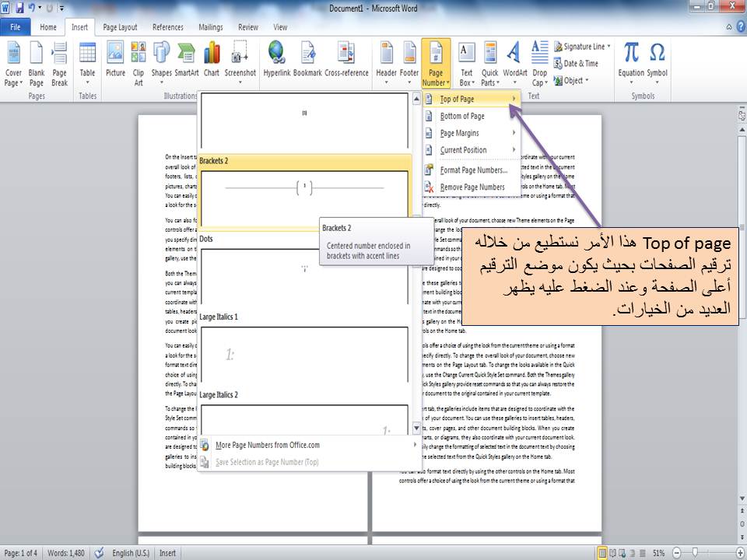Expand Signature Line dropdown arrow
Screen dimensions: 747x560
click(608, 46)
